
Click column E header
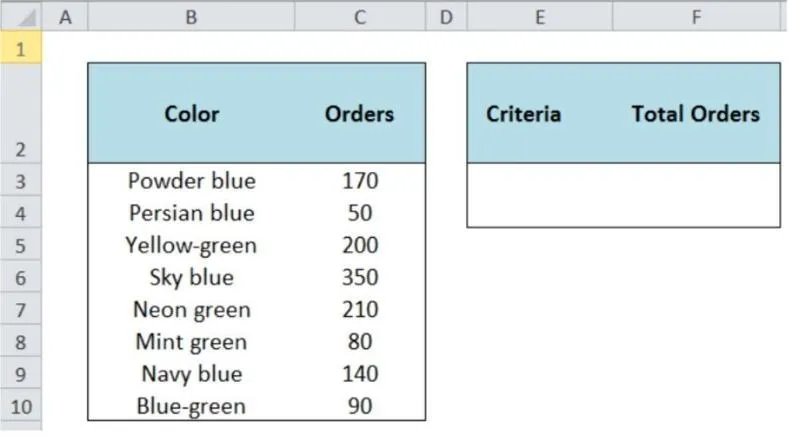click(x=540, y=16)
